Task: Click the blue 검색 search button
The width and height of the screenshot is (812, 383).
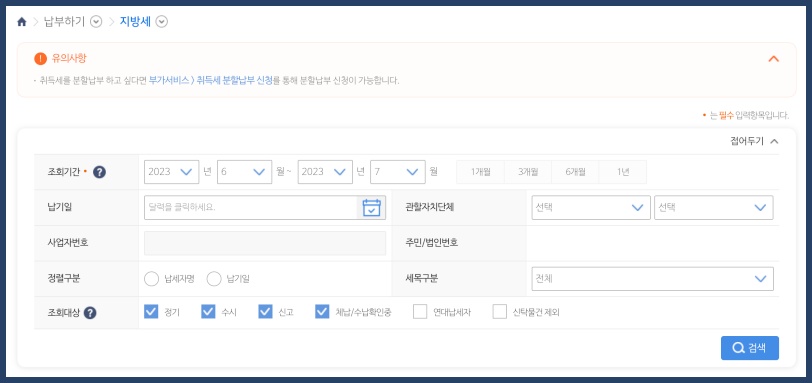Action: [x=749, y=348]
